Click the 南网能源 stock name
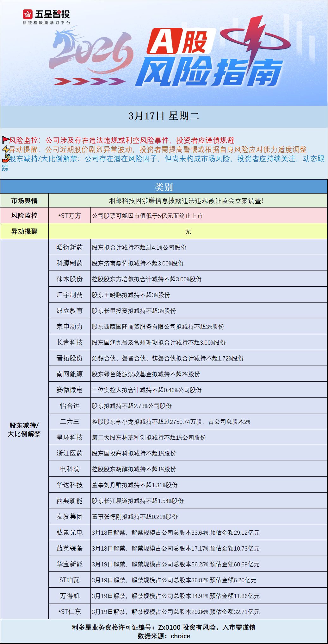 pos(70,374)
